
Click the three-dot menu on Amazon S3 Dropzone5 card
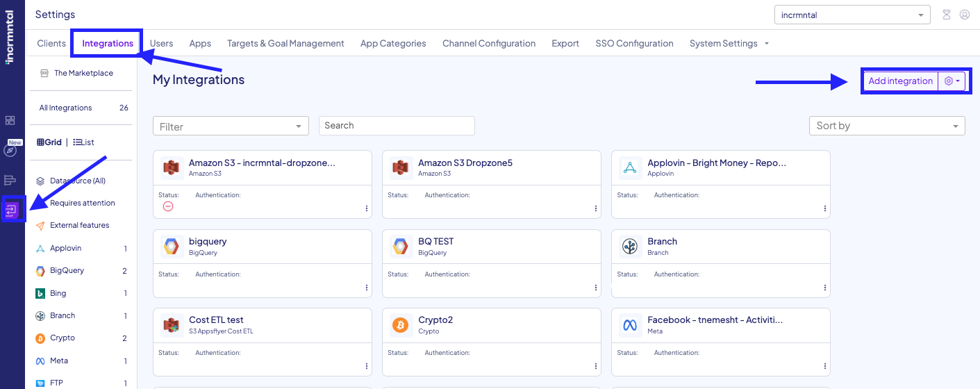point(595,208)
